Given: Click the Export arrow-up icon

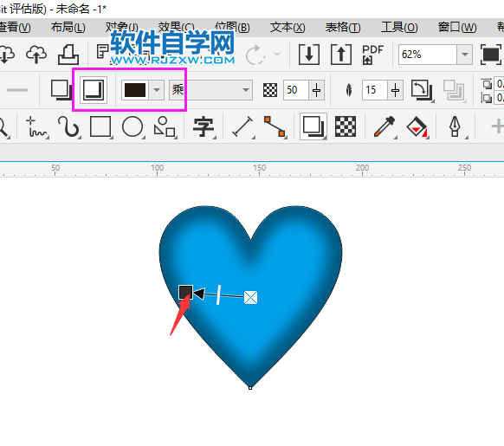Looking at the screenshot, I should pos(341,55).
